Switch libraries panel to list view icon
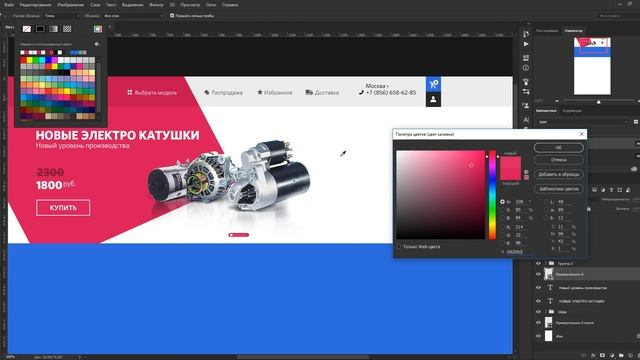This screenshot has width=640, height=360. pos(636,122)
